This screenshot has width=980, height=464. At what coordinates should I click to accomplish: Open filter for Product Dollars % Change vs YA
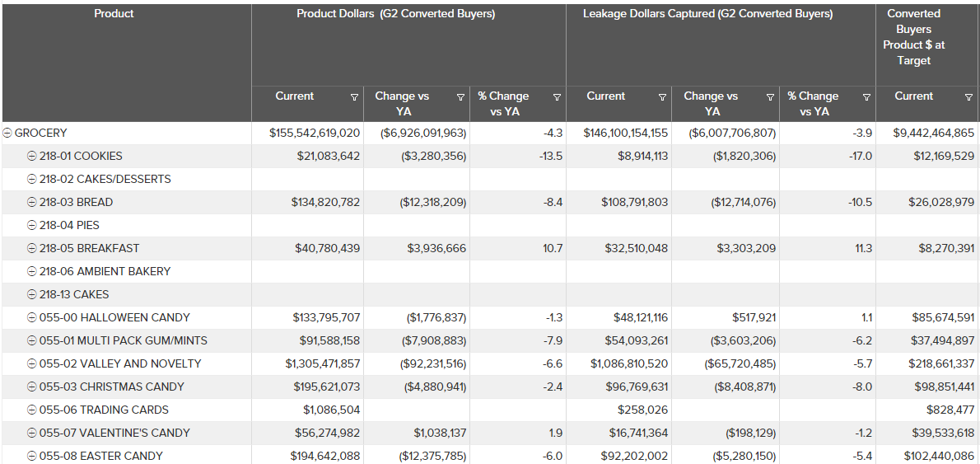(557, 97)
